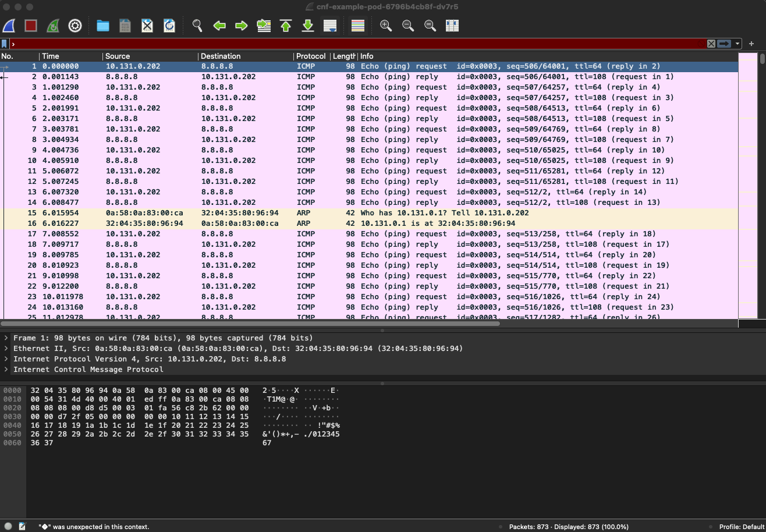Go to a specified packet

pyautogui.click(x=264, y=26)
